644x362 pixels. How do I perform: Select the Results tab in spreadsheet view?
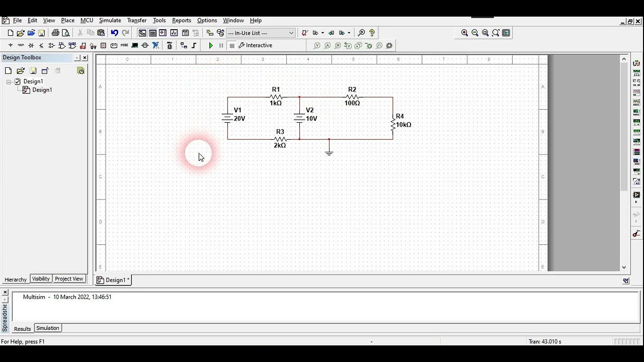pyautogui.click(x=22, y=329)
